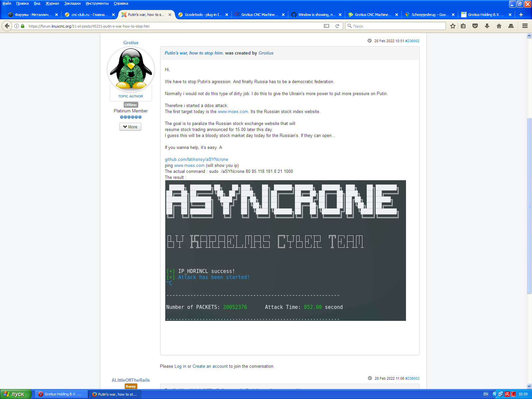The image size is (532, 399).
Task: Click the 'Create an account' link
Action: pyautogui.click(x=210, y=366)
